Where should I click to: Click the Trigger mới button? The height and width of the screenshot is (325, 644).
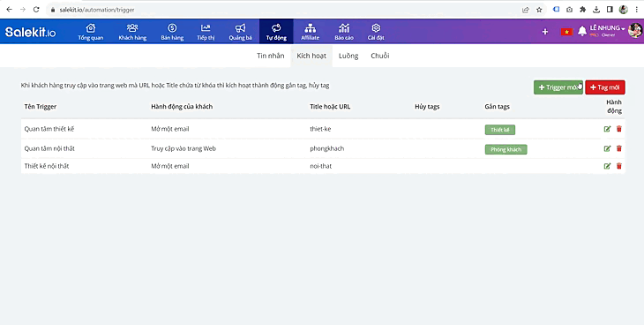(558, 87)
